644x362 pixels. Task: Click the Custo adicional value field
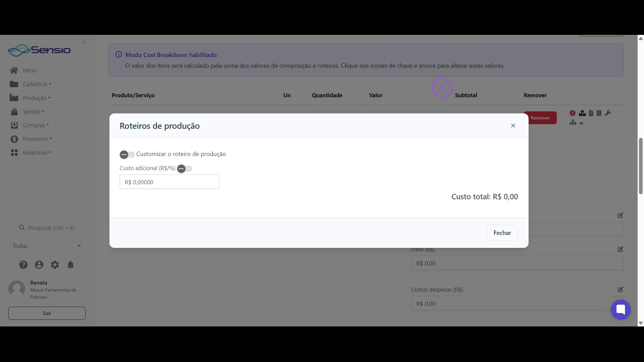pyautogui.click(x=169, y=182)
